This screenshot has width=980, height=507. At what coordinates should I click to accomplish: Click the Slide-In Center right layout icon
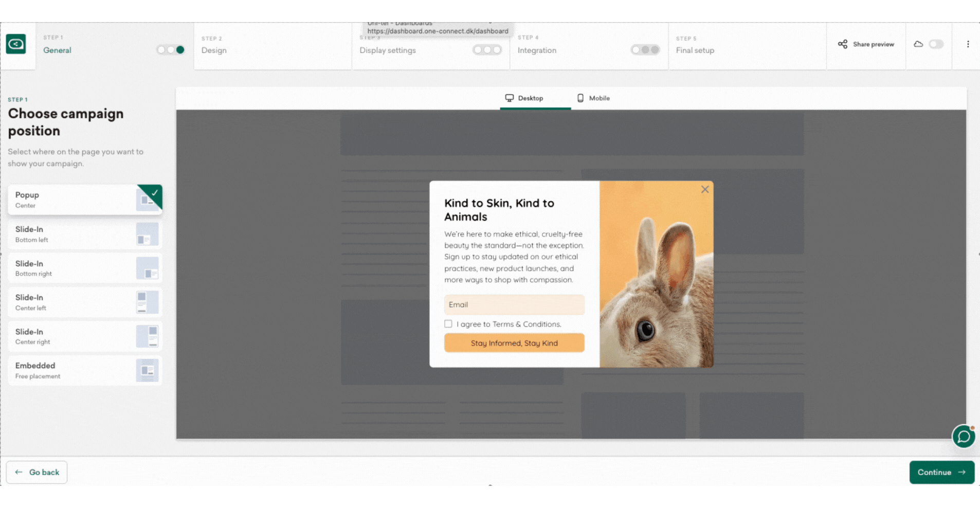click(x=147, y=336)
